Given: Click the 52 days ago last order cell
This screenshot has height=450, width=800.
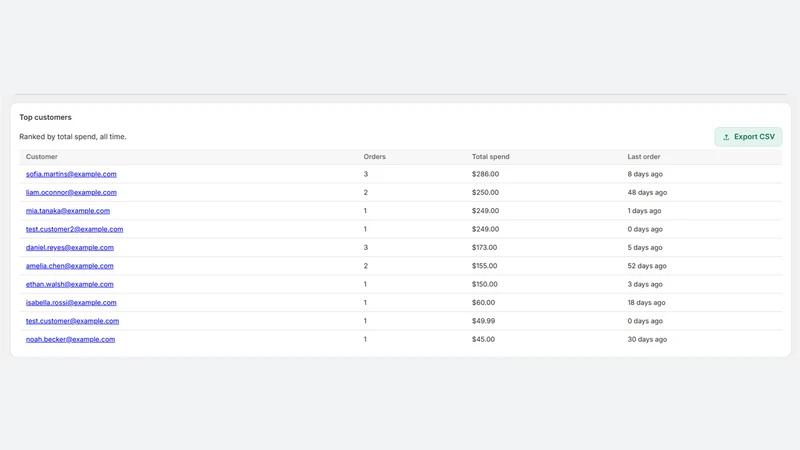Looking at the screenshot, I should [646, 266].
